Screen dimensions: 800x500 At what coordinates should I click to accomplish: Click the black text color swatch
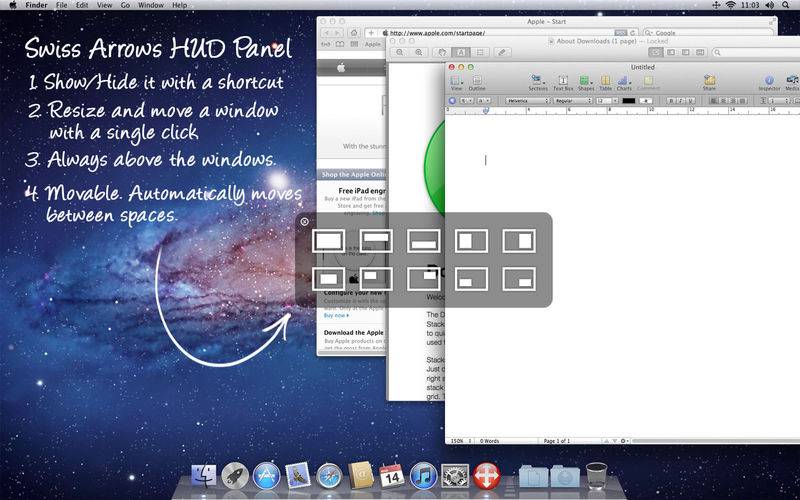pos(629,101)
